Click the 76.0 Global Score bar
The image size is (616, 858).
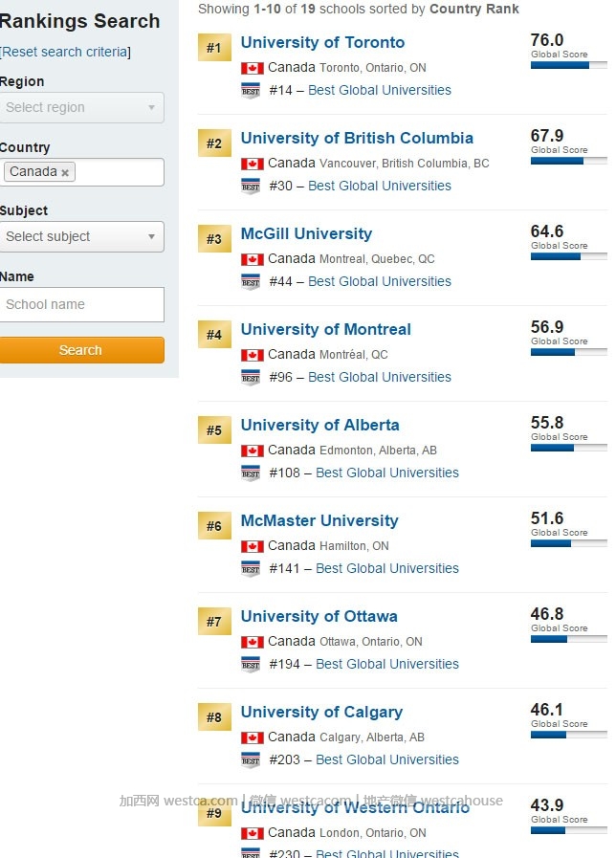coord(568,66)
